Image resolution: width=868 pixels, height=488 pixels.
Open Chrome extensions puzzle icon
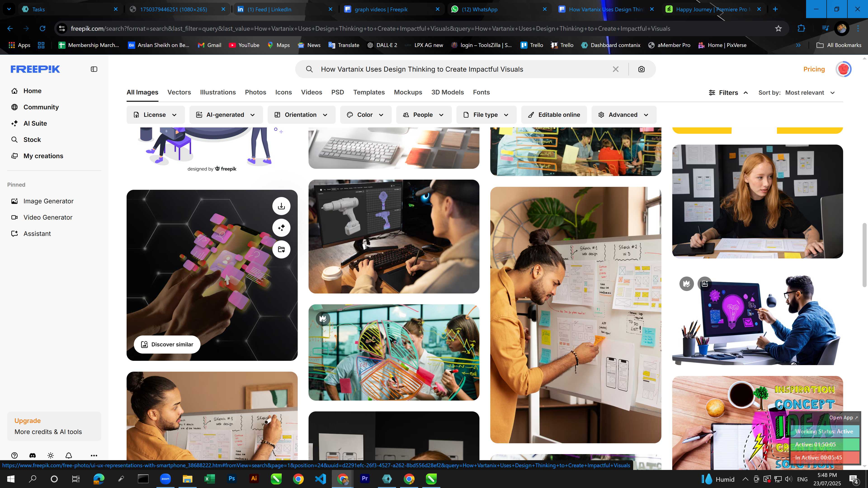tap(801, 29)
